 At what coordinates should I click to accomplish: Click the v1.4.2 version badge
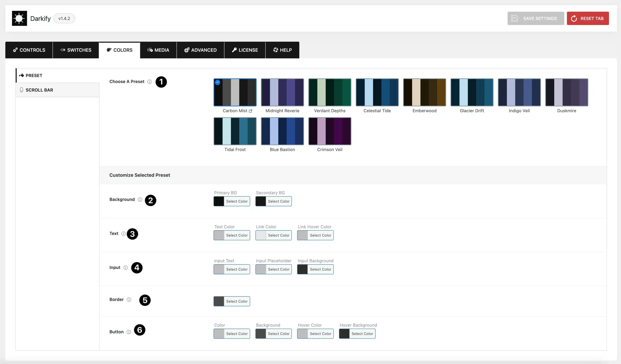(x=64, y=18)
